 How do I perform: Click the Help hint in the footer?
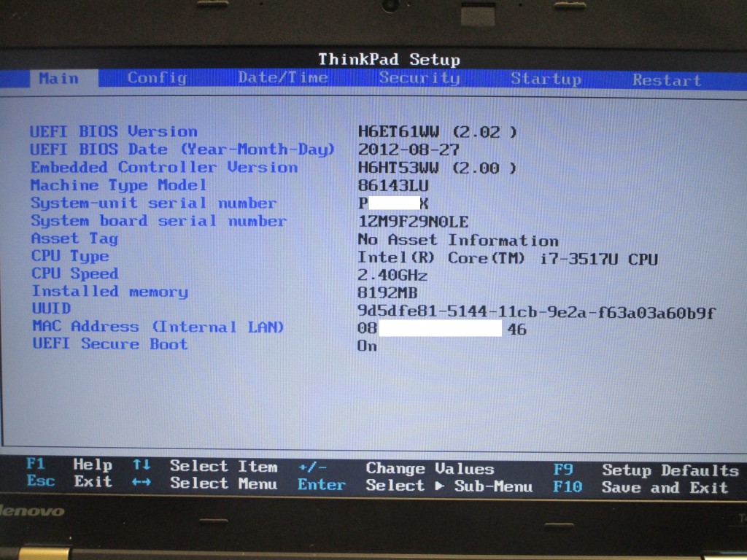coord(93,464)
